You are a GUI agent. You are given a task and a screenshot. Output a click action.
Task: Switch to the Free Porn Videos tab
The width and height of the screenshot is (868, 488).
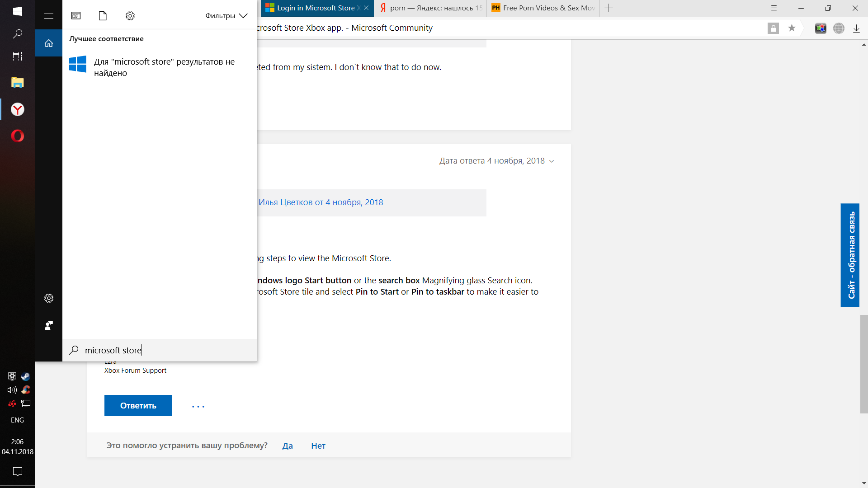click(543, 8)
